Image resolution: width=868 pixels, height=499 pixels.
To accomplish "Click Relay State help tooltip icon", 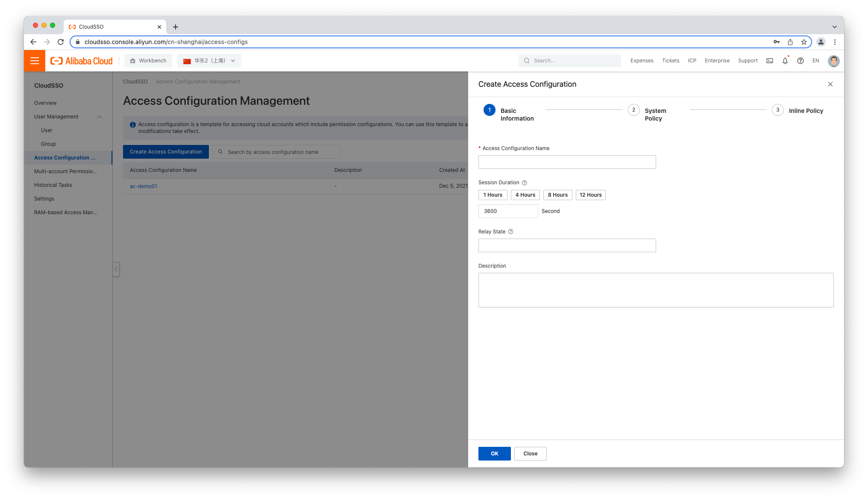I will 510,232.
